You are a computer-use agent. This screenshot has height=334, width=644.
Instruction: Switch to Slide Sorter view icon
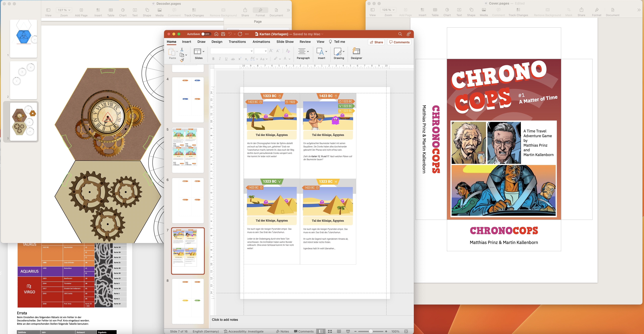click(330, 331)
